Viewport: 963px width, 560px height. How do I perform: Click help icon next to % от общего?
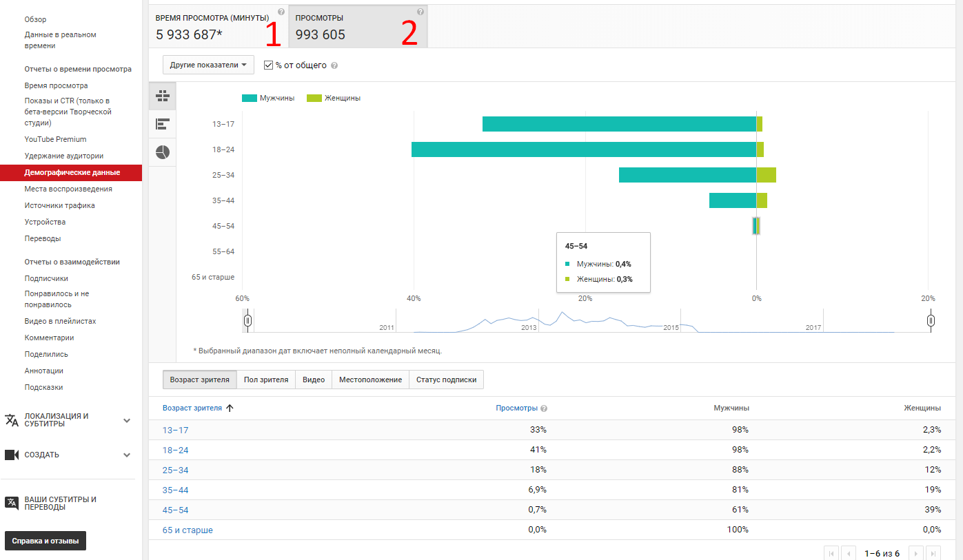[334, 65]
